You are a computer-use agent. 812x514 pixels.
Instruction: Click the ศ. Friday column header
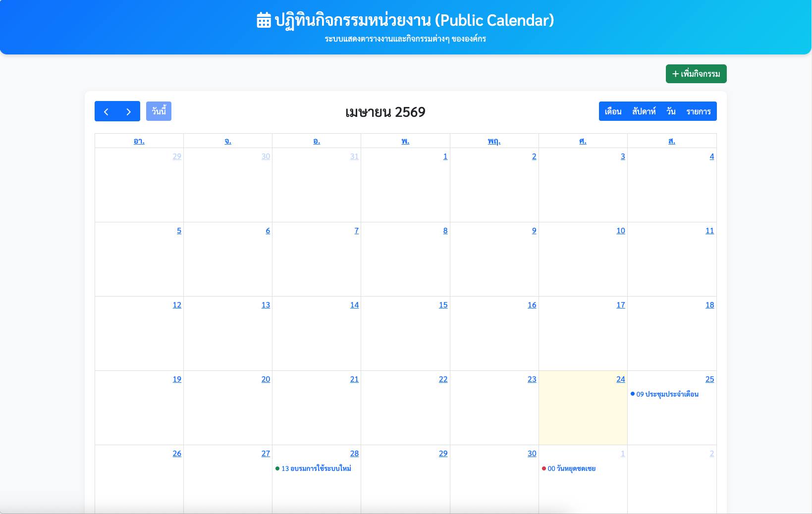tap(583, 141)
